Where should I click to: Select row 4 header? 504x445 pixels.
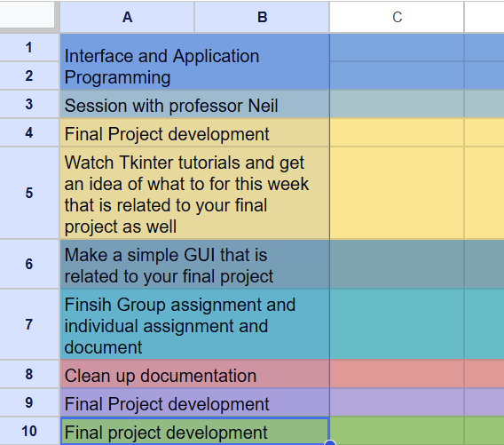29,132
